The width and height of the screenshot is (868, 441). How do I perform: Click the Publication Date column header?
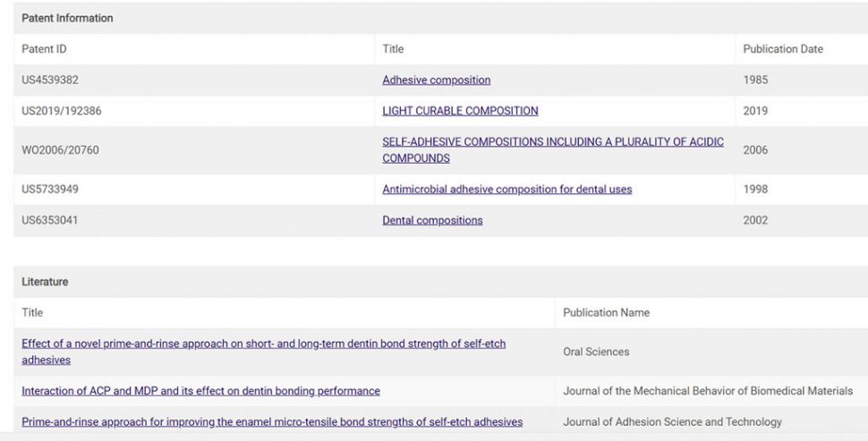tap(783, 49)
